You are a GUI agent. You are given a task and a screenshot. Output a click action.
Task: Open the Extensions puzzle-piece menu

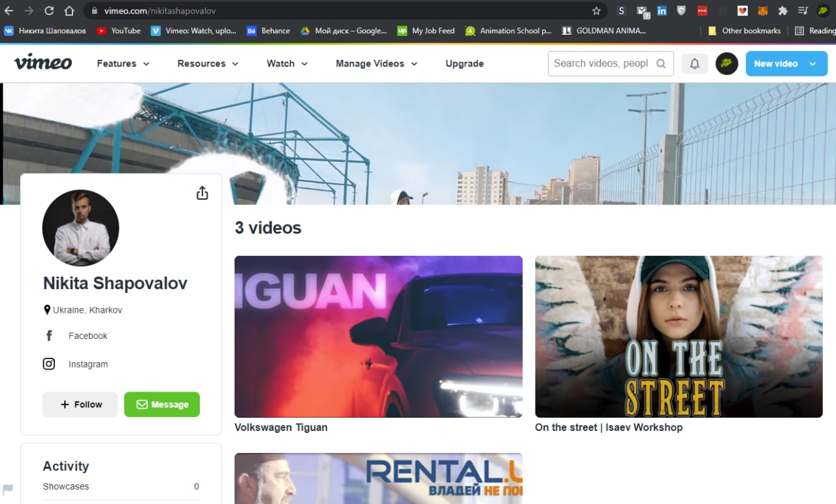(783, 11)
